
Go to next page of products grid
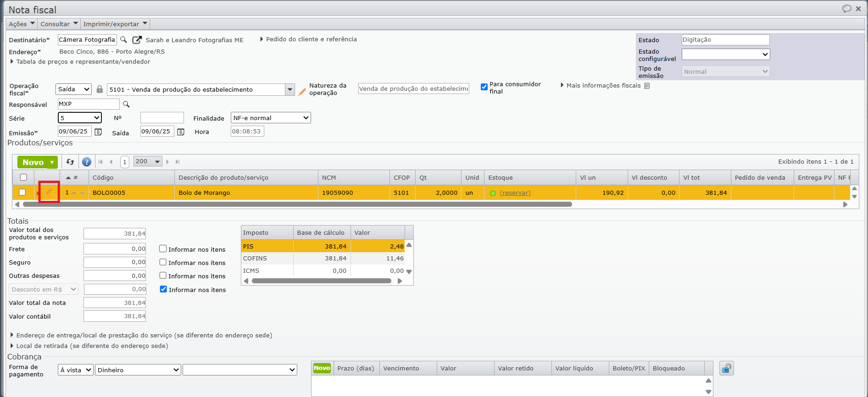167,162
